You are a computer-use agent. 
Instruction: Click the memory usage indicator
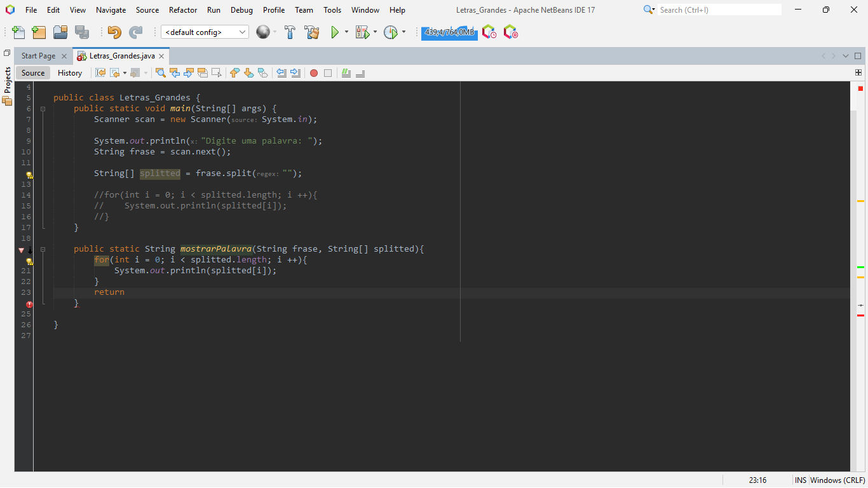click(449, 32)
